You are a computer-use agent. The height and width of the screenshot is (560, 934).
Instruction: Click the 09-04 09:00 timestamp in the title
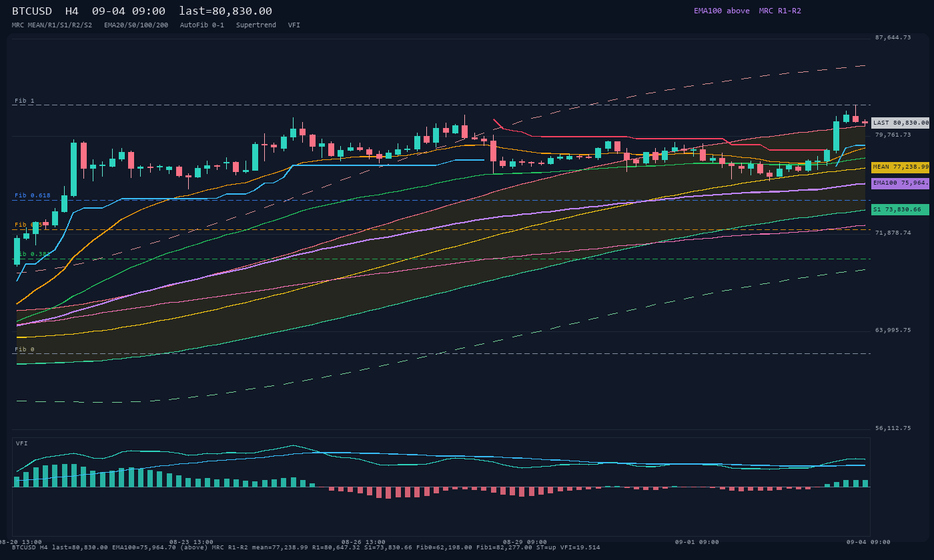click(x=129, y=11)
